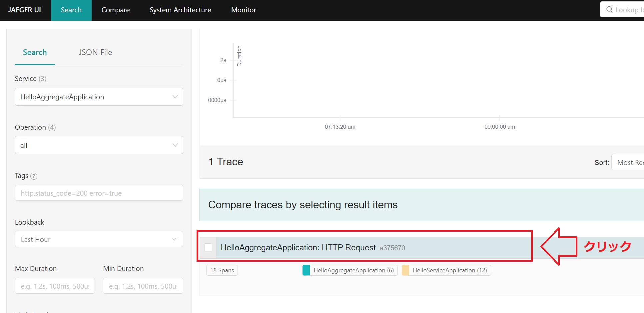Focus the Tags input field
The image size is (644, 313).
pos(99,193)
